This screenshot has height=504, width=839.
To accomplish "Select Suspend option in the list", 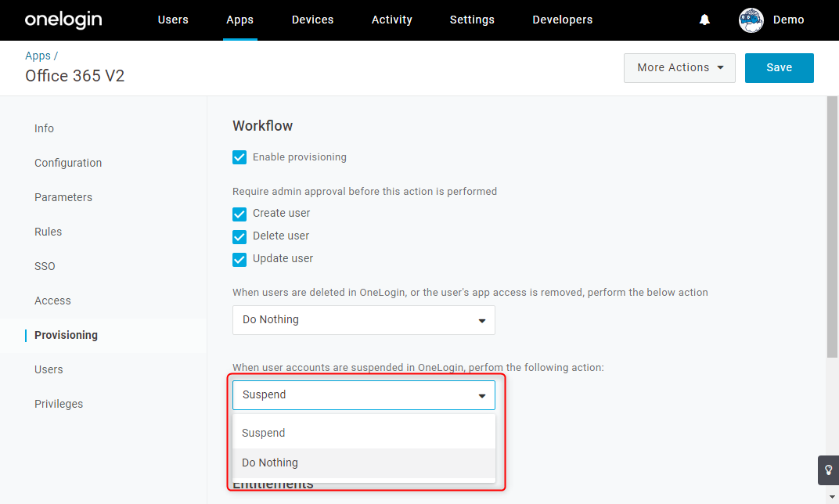I will (x=363, y=433).
